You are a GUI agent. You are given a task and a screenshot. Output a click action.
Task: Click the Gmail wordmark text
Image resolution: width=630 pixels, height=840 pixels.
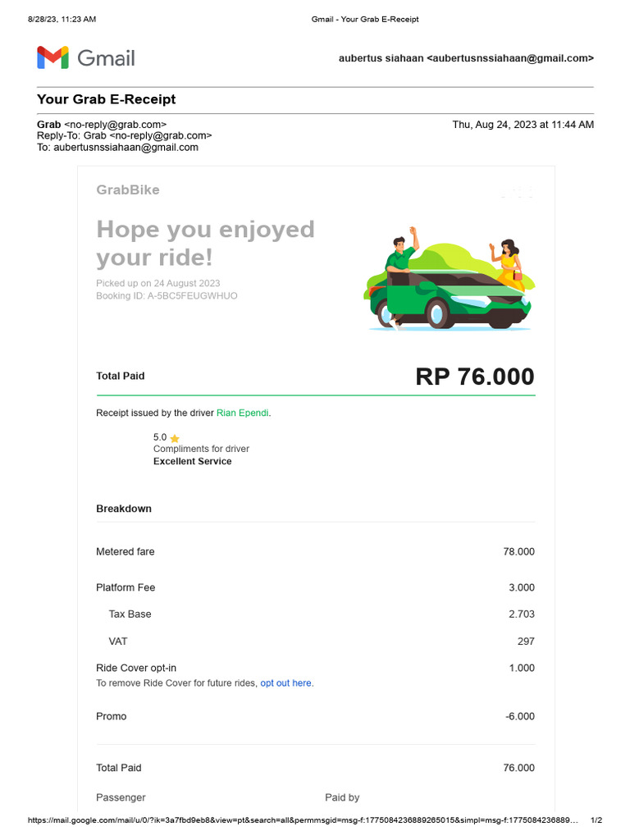[106, 58]
